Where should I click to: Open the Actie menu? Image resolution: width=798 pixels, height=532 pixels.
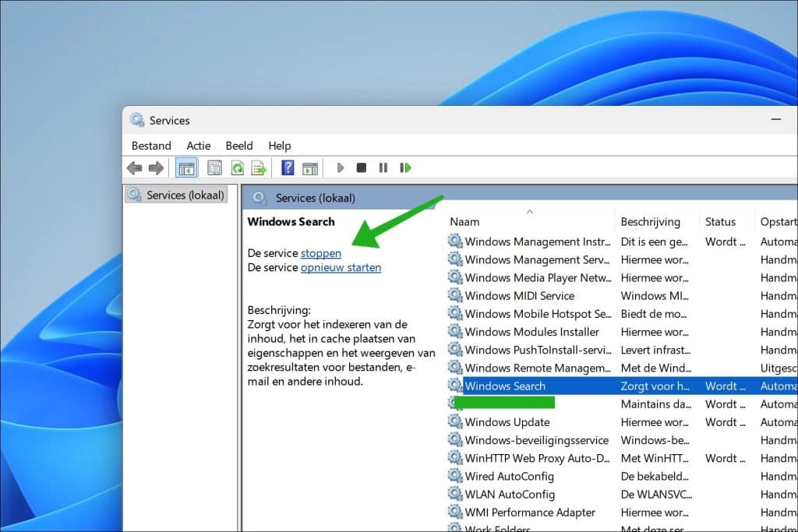click(x=199, y=146)
